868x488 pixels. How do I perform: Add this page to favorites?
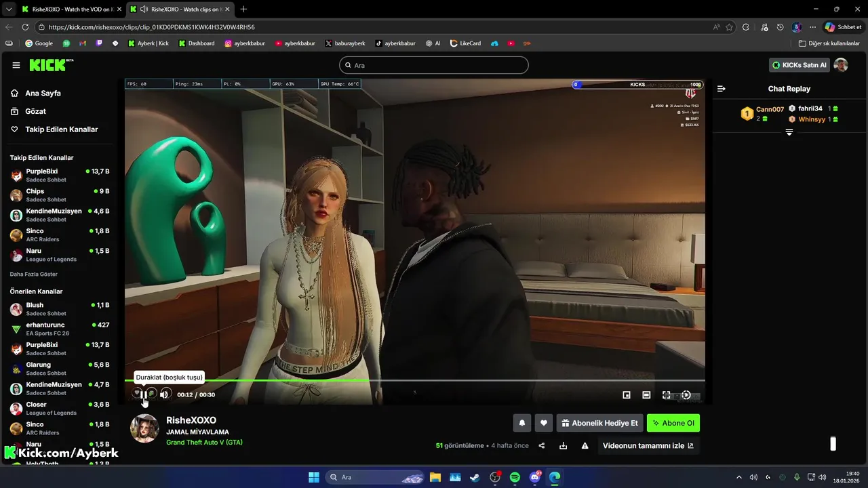730,27
